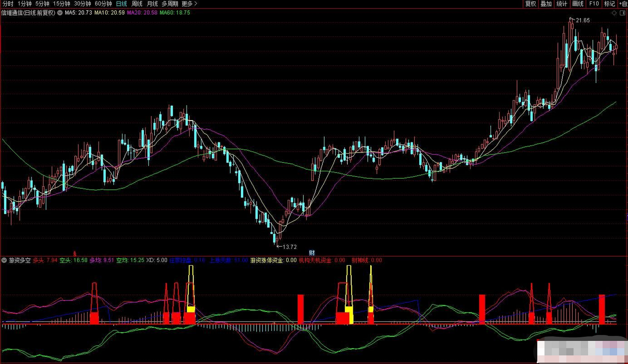Click the 游资多空 indicator title

(20, 260)
